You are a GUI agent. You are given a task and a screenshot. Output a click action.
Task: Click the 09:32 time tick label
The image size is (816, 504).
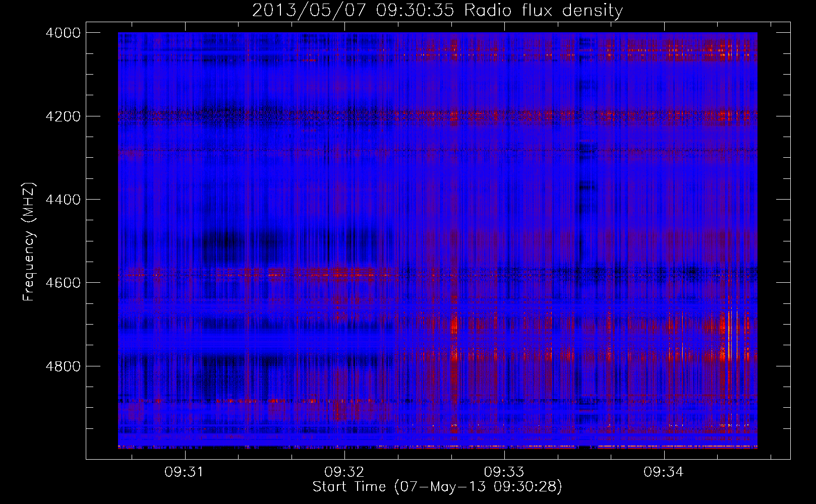tap(344, 472)
